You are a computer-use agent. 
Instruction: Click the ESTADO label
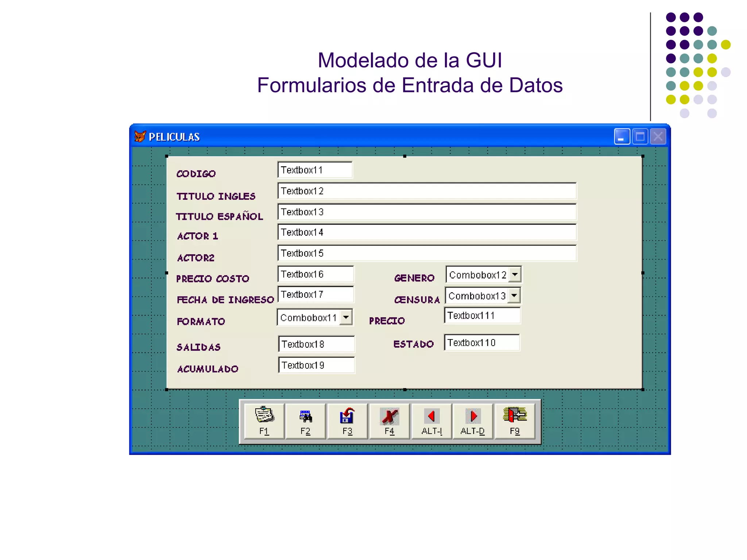[414, 344]
